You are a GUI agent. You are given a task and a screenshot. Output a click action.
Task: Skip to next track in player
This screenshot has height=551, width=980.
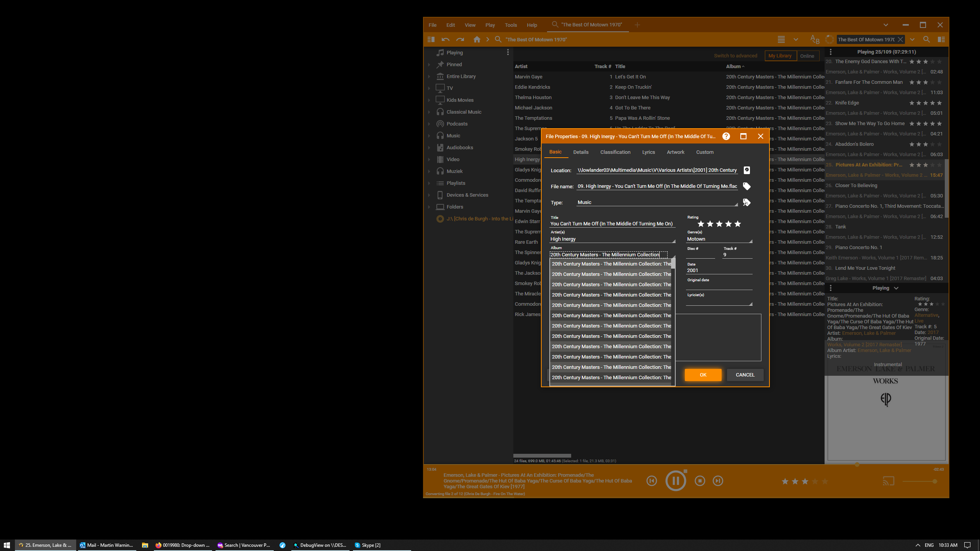tap(718, 481)
